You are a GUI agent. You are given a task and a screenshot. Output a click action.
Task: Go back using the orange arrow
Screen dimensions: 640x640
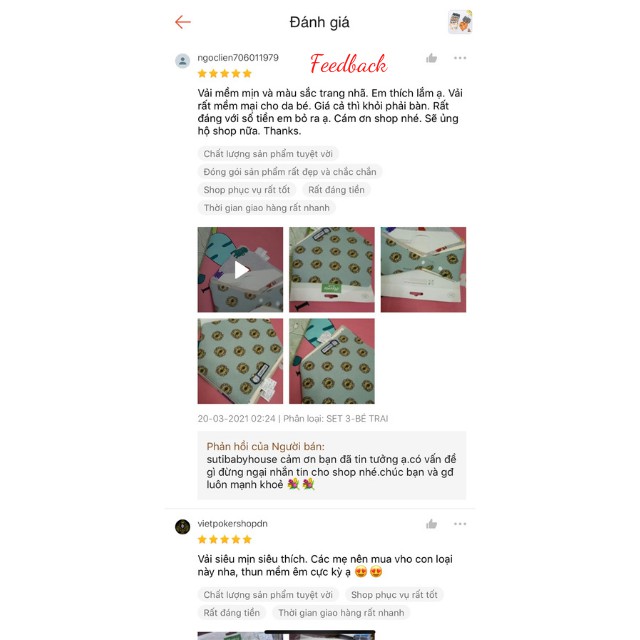point(183,22)
